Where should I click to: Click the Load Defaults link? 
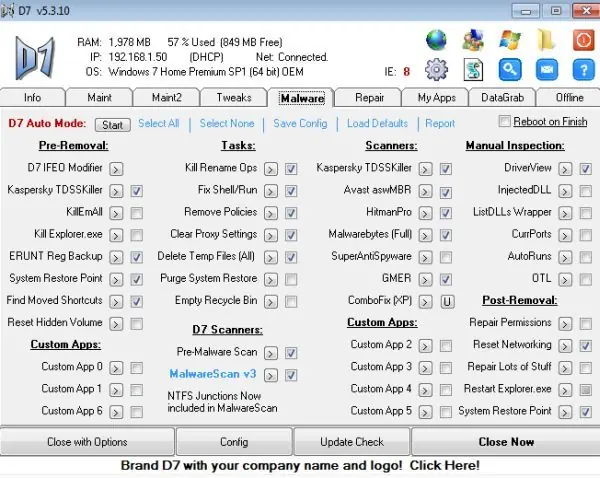(377, 123)
